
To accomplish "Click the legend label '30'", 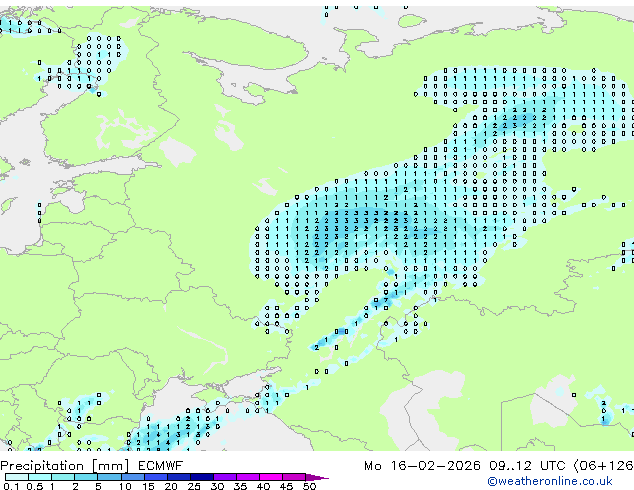I will coord(217,486).
